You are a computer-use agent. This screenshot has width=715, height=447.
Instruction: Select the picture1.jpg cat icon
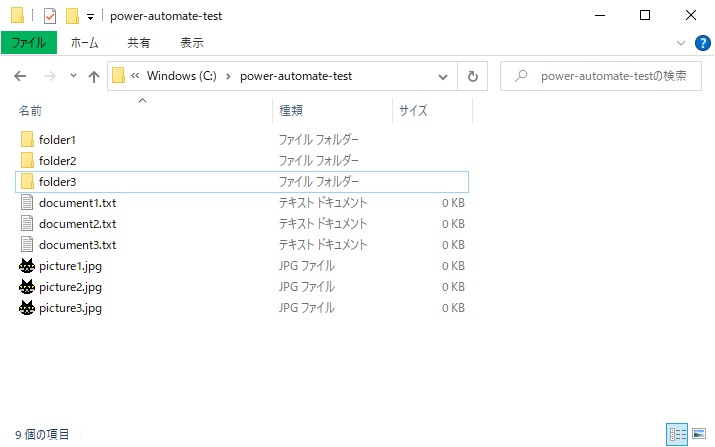[x=27, y=265]
